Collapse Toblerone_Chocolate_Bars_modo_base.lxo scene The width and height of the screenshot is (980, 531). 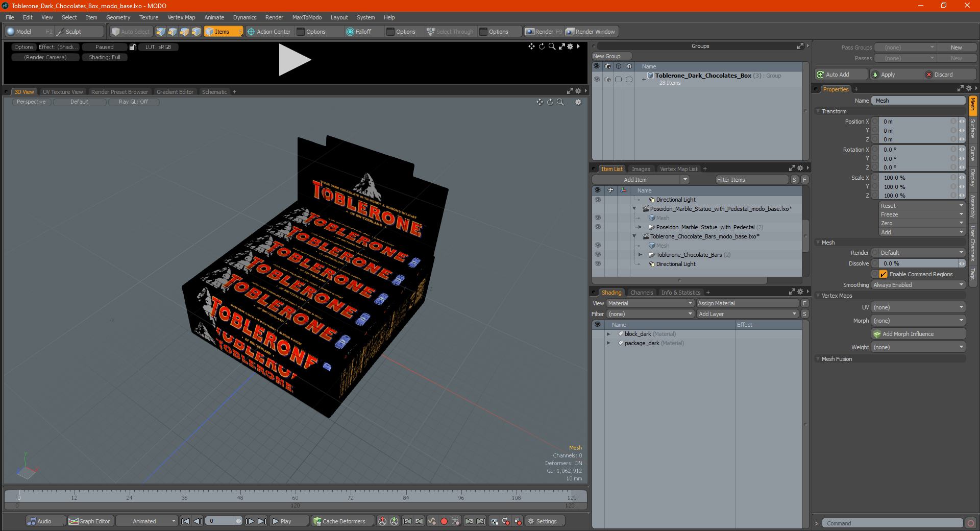[x=634, y=236]
